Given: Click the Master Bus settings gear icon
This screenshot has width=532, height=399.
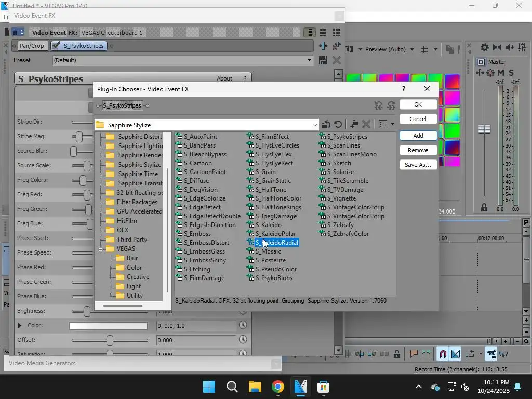Looking at the screenshot, I should pyautogui.click(x=484, y=47).
